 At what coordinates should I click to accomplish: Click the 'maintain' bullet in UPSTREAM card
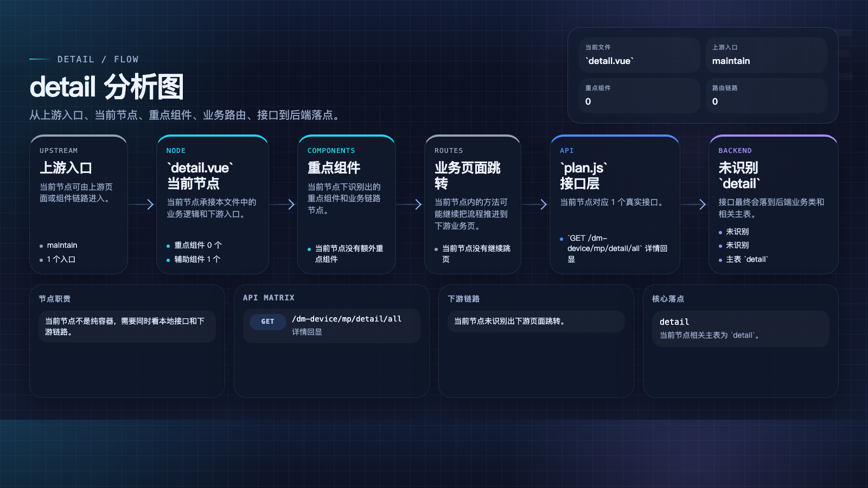coord(62,245)
